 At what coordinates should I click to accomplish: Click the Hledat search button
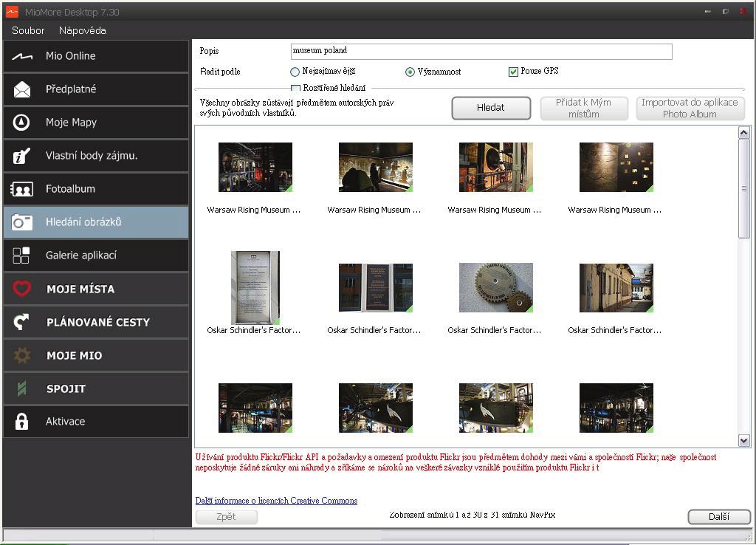coord(491,108)
